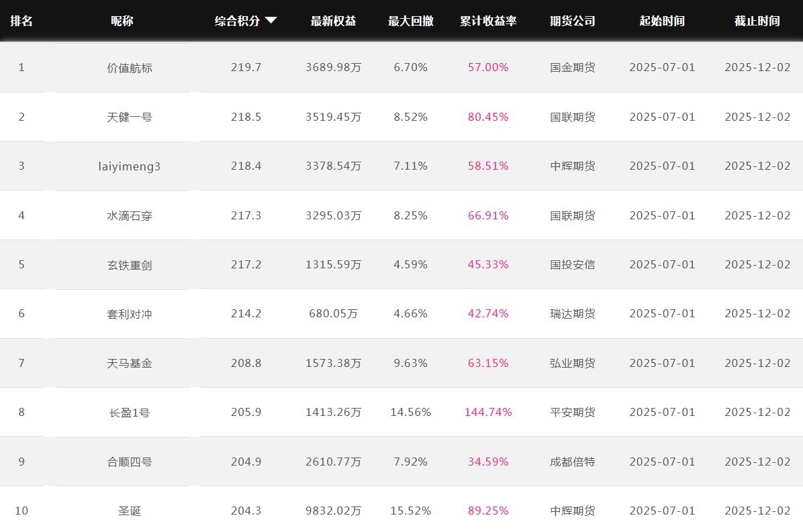View the 天马基金 account details
The height and width of the screenshot is (532, 803).
[x=130, y=364]
